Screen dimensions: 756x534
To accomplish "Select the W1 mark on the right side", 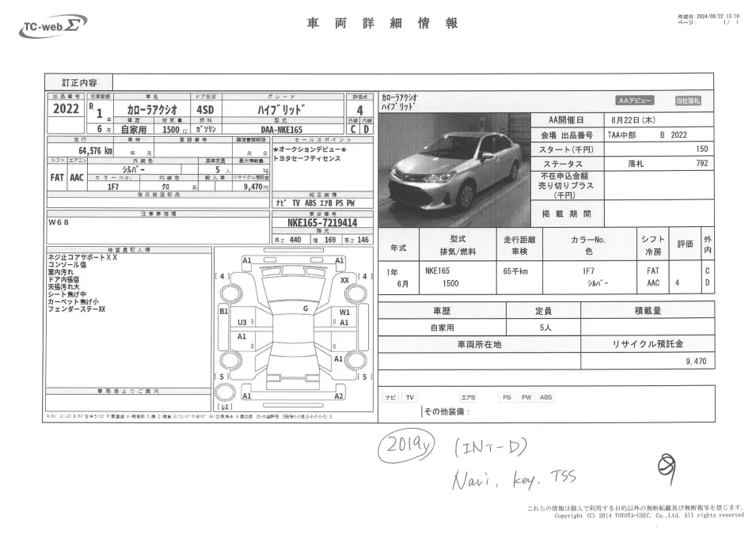I will coord(344,311).
